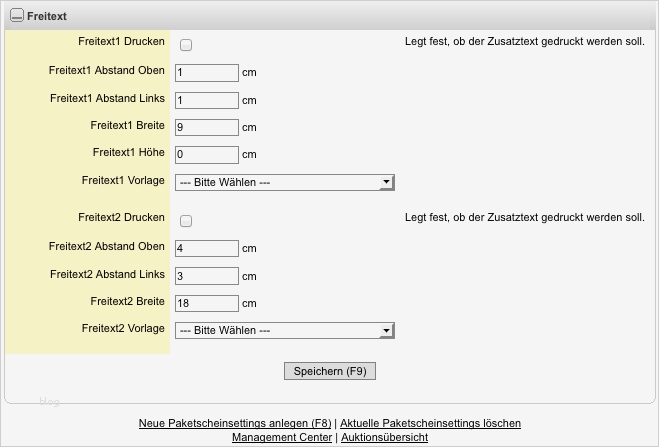
Task: Click the Freitext1 Vorlage label
Action: (123, 180)
